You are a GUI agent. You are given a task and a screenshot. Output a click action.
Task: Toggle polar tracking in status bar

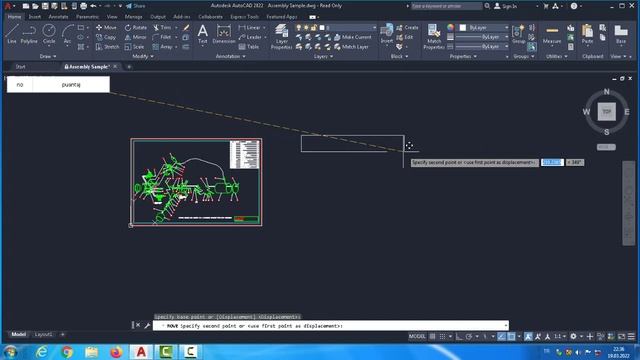coord(469,336)
